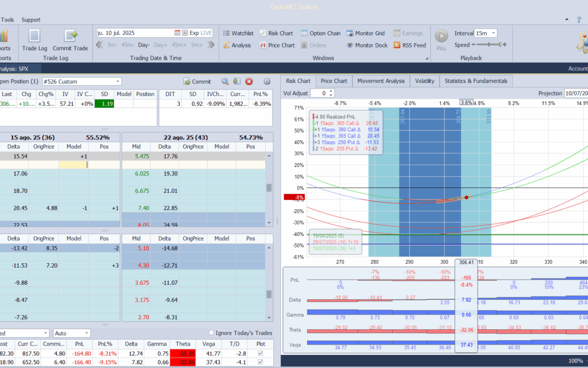Toggle Plot checkbox in the -166.40 row

(x=261, y=362)
